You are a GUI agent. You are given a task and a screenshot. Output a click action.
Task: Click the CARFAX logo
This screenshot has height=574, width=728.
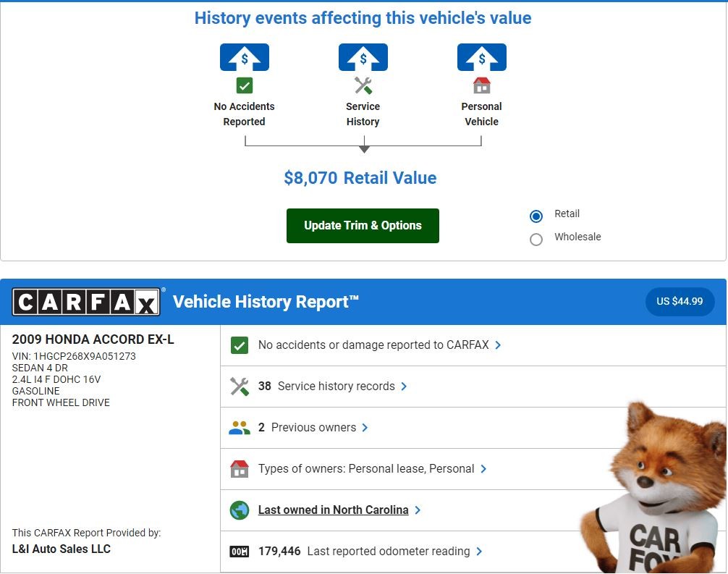86,302
